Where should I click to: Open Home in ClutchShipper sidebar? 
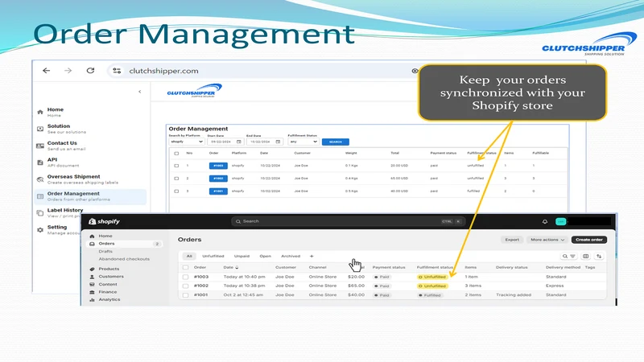[x=55, y=112]
